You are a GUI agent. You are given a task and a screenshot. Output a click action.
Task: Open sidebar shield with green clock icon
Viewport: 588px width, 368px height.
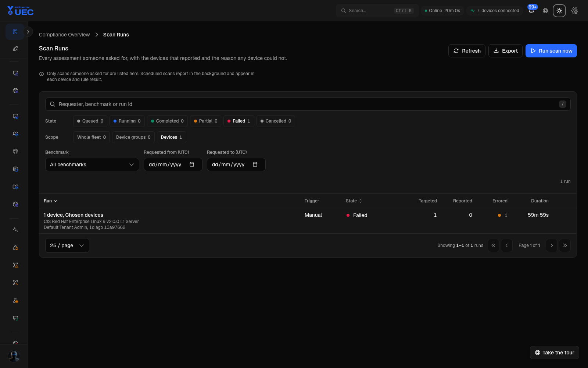15,318
